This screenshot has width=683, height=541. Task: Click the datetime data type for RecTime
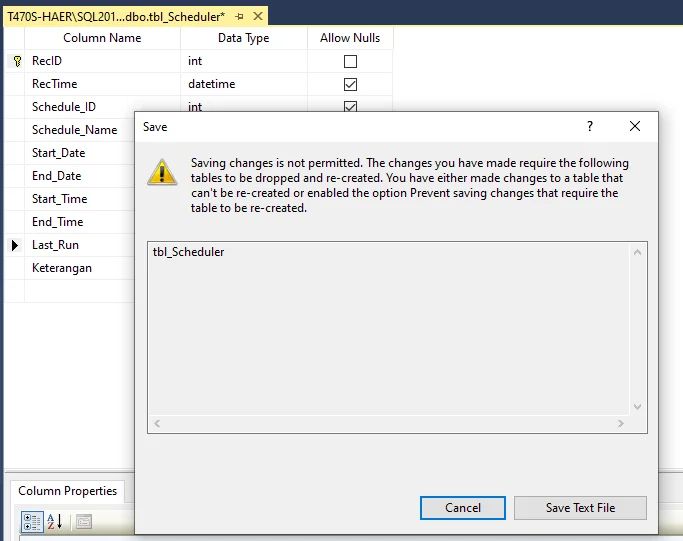click(243, 84)
